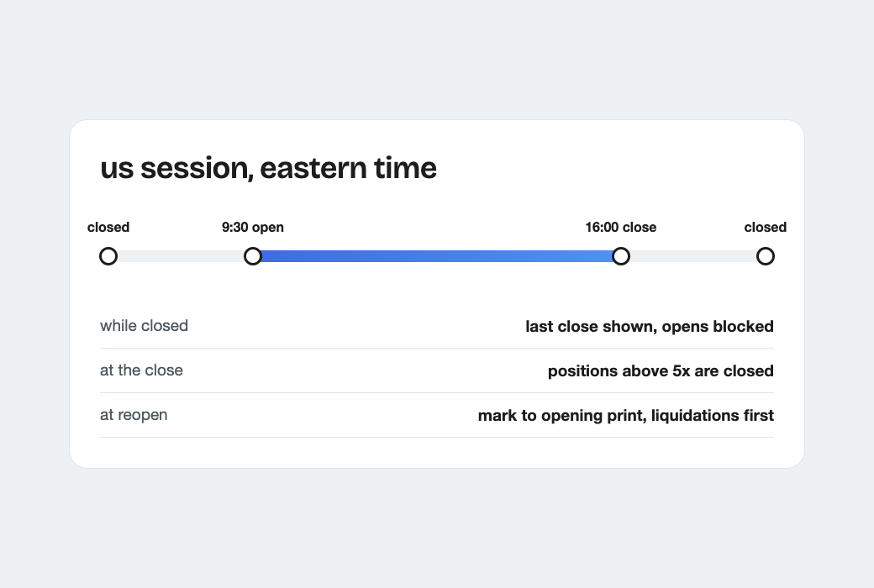Click the 'us session, eastern time' heading
The width and height of the screenshot is (874, 588).
(269, 168)
